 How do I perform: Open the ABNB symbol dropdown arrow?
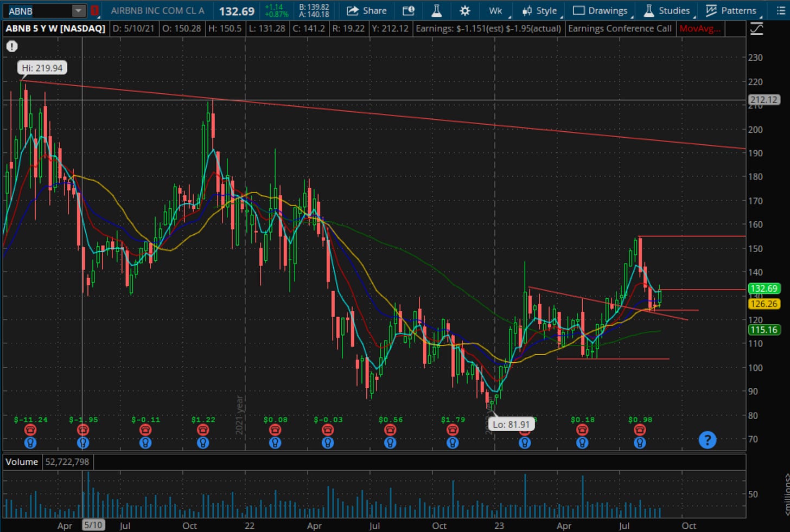(79, 11)
